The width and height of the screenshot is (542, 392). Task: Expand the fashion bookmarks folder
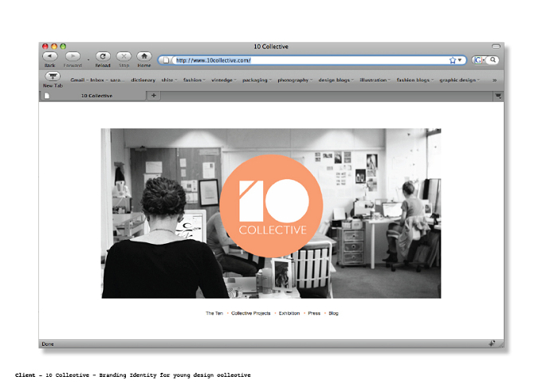(x=194, y=80)
